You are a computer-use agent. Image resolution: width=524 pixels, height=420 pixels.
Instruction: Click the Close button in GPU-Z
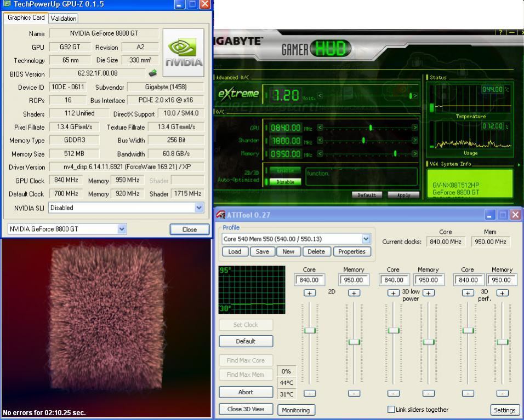190,229
